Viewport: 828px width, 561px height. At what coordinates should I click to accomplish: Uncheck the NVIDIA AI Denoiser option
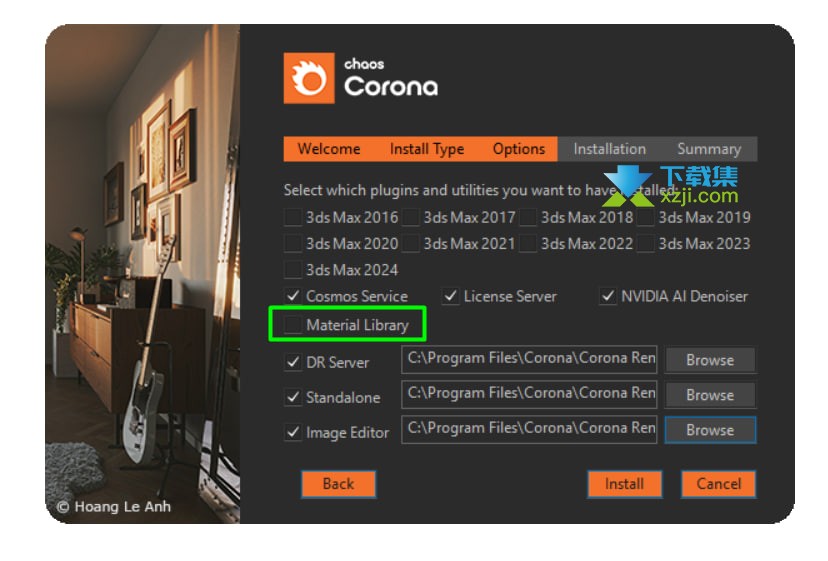(608, 296)
